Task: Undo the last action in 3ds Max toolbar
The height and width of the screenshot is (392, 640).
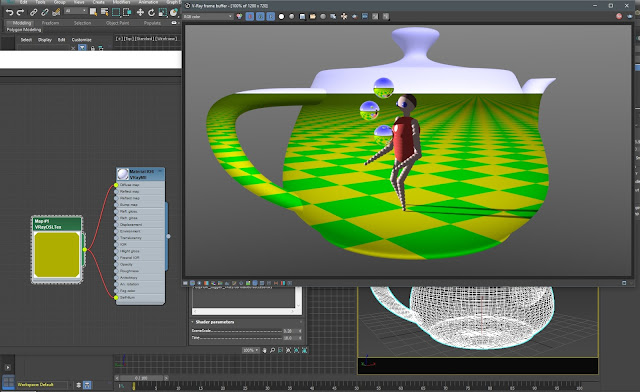Action: [9, 12]
